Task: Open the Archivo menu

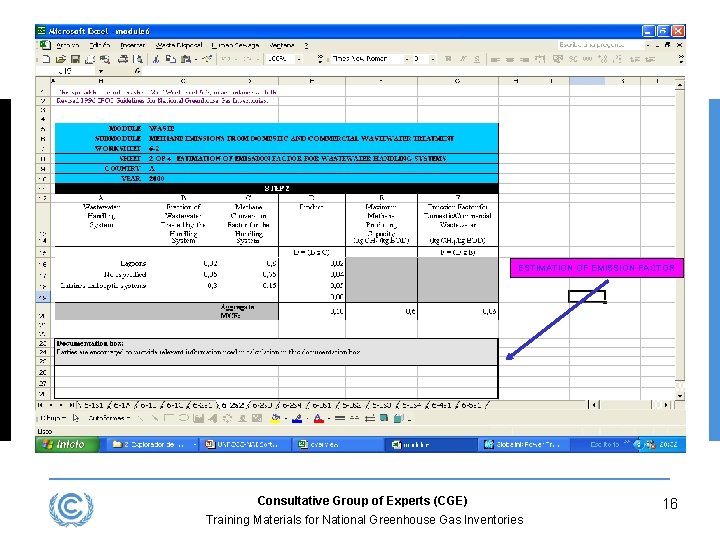Action: [x=68, y=45]
